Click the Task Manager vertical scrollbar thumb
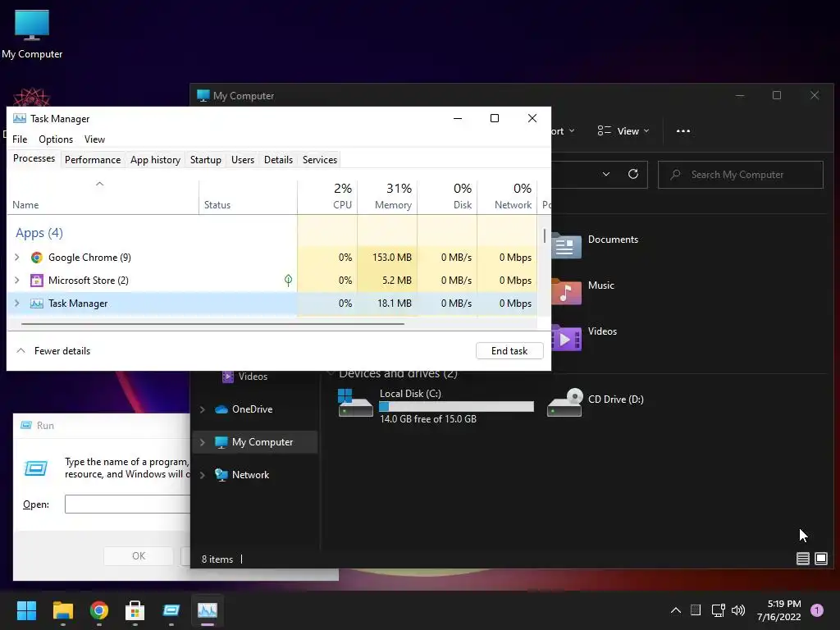 [x=545, y=235]
